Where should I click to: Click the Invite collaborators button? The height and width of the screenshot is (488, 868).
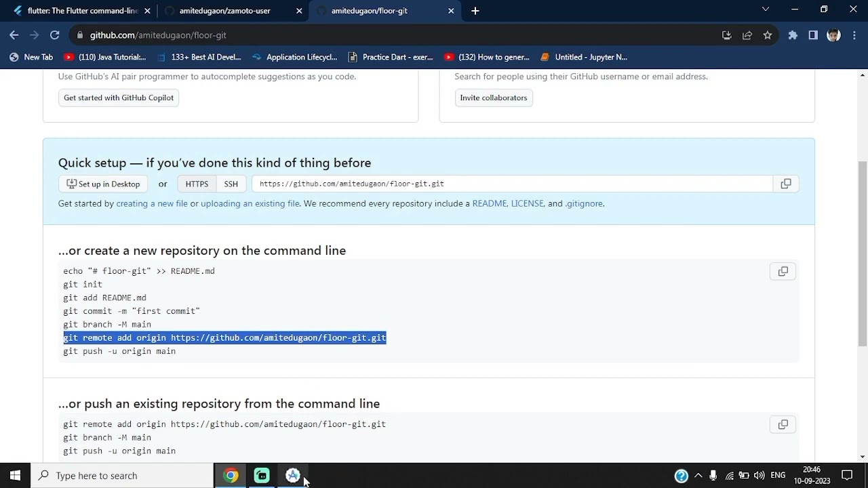pos(494,98)
